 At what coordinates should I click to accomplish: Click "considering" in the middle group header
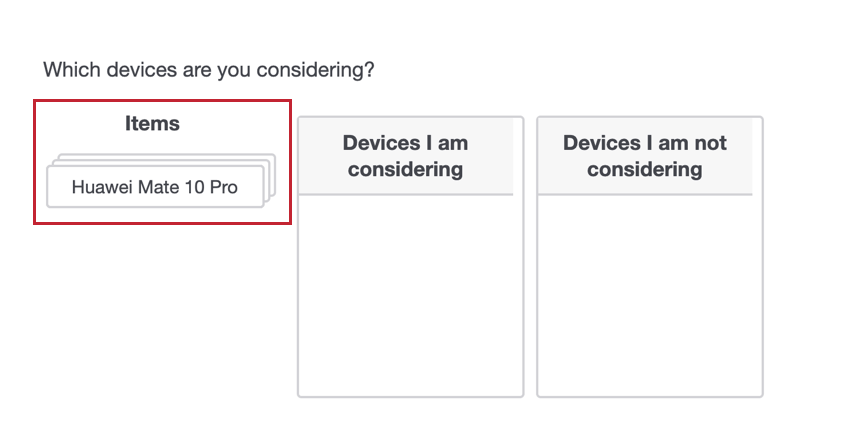(405, 169)
